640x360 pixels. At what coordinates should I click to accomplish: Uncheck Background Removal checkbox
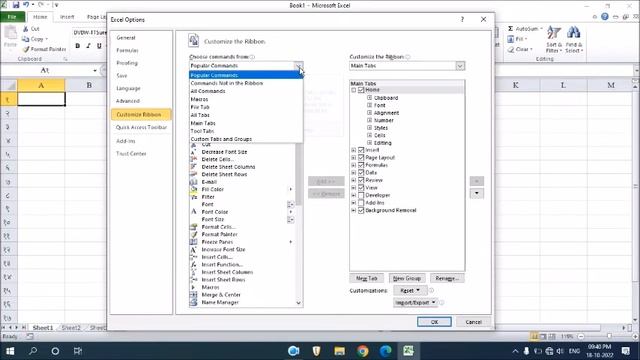[x=361, y=210]
